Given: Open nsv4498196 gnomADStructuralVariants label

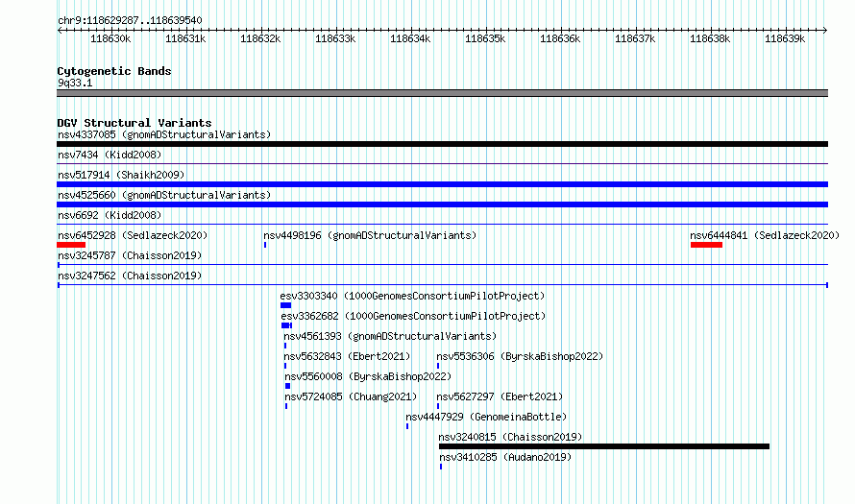Looking at the screenshot, I should tap(370, 235).
